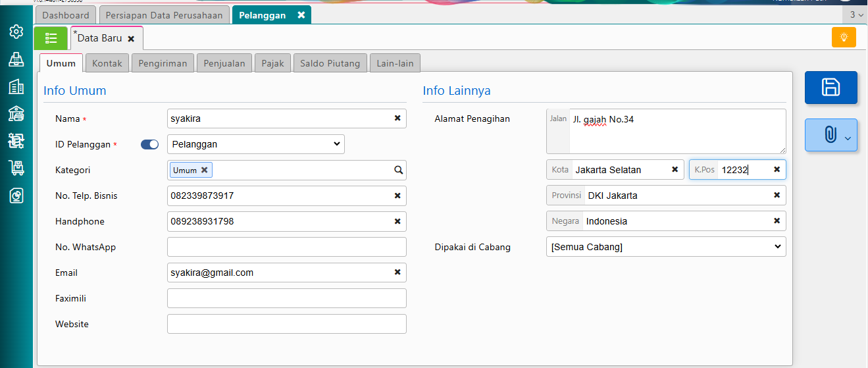Open the Kontak tab

point(107,63)
